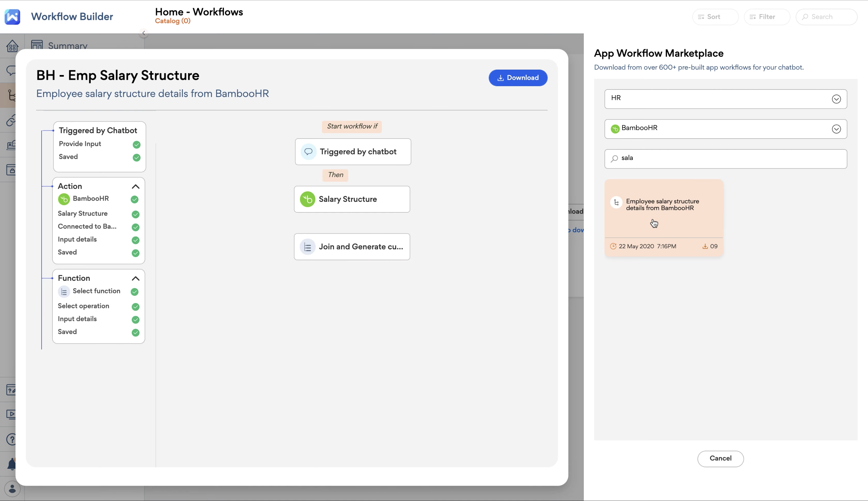Open the user profile icon

point(12,489)
